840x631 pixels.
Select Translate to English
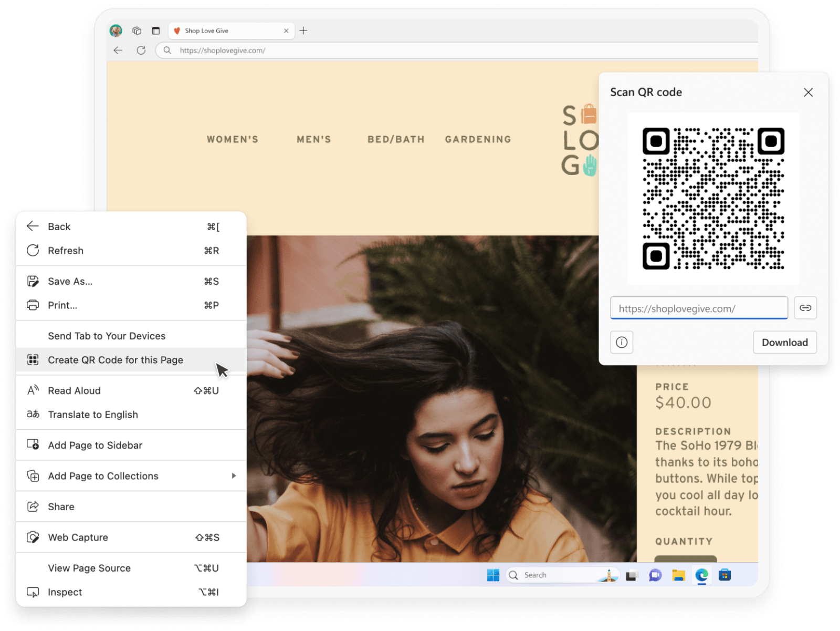(x=131, y=415)
